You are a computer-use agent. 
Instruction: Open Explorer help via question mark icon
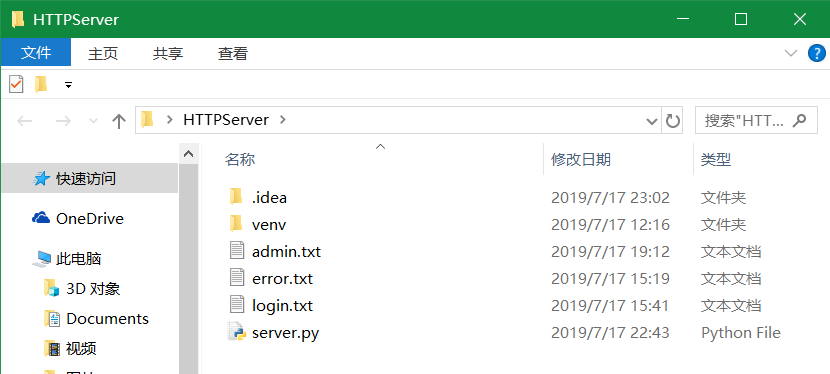[816, 53]
